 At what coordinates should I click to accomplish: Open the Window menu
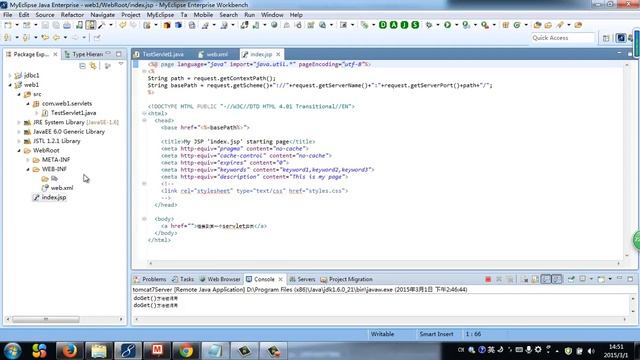[x=272, y=15]
